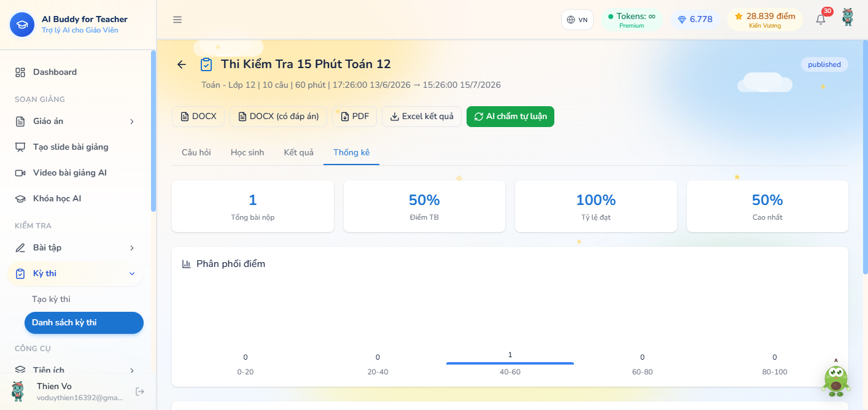Click the video camera icon

20,173
